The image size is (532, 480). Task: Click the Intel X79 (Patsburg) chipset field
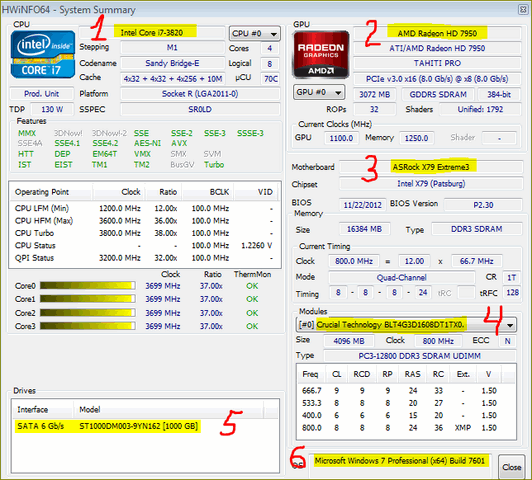point(431,184)
